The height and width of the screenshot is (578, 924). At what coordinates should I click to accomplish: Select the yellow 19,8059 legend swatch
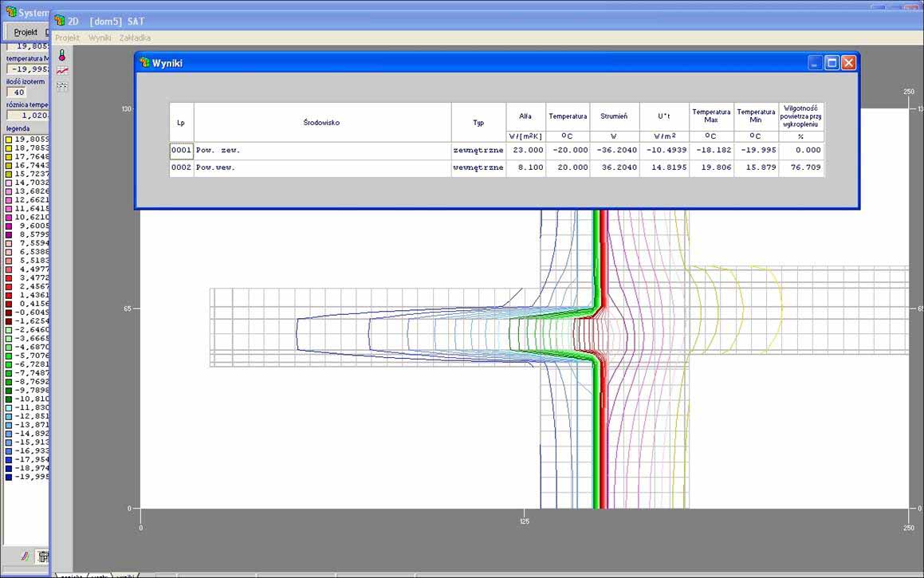pyautogui.click(x=9, y=140)
